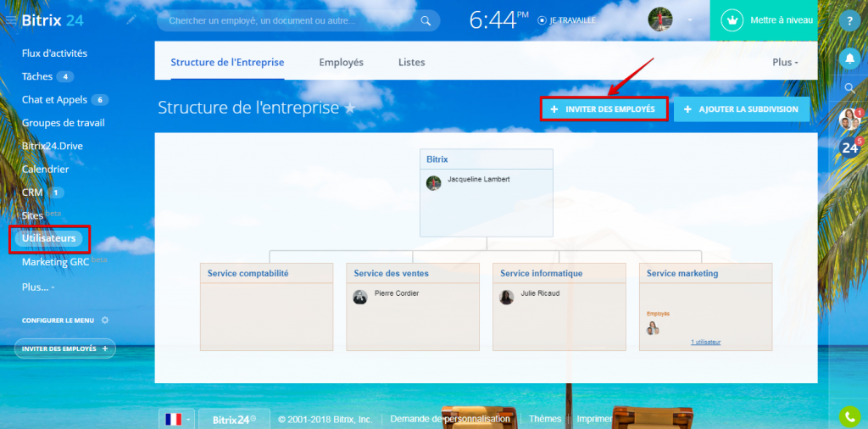
Task: Click the pencil edit icon beside the logo
Action: [131, 20]
